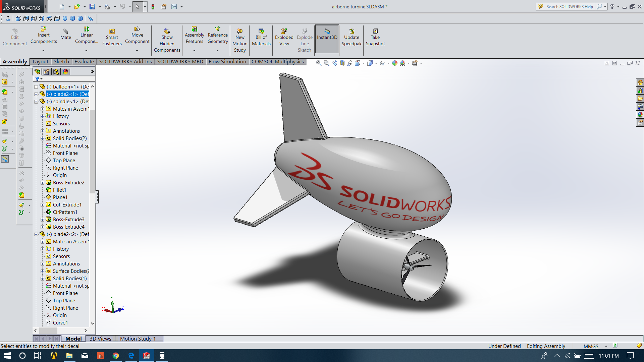Image resolution: width=644 pixels, height=362 pixels.
Task: Create an Exploded View
Action: point(284,37)
